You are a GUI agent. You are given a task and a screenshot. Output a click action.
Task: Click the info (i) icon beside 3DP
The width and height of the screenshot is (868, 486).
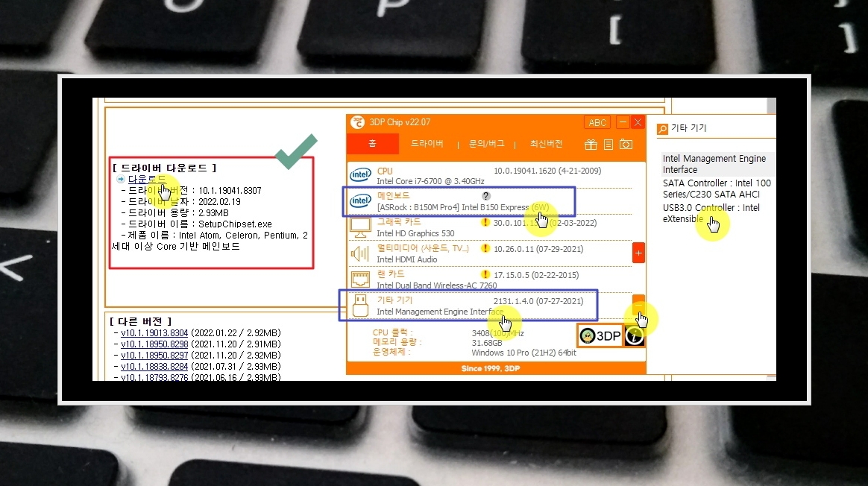pyautogui.click(x=635, y=335)
